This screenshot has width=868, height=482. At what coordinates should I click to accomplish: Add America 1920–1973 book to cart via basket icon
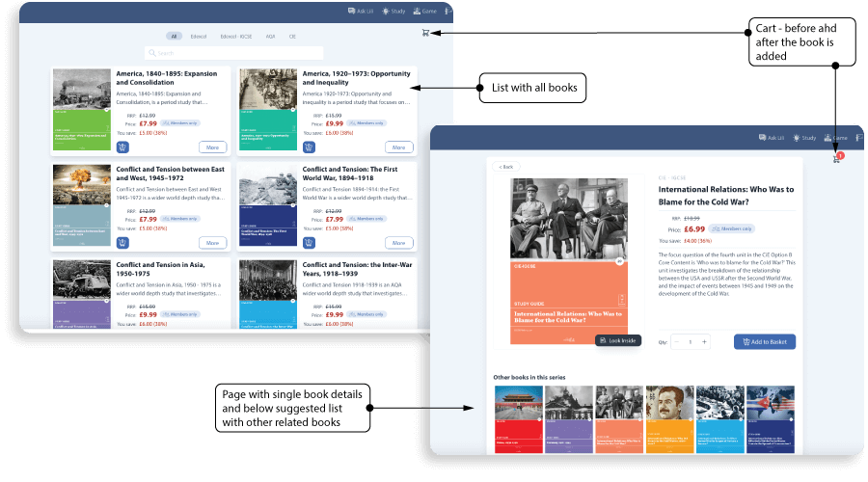(x=309, y=147)
